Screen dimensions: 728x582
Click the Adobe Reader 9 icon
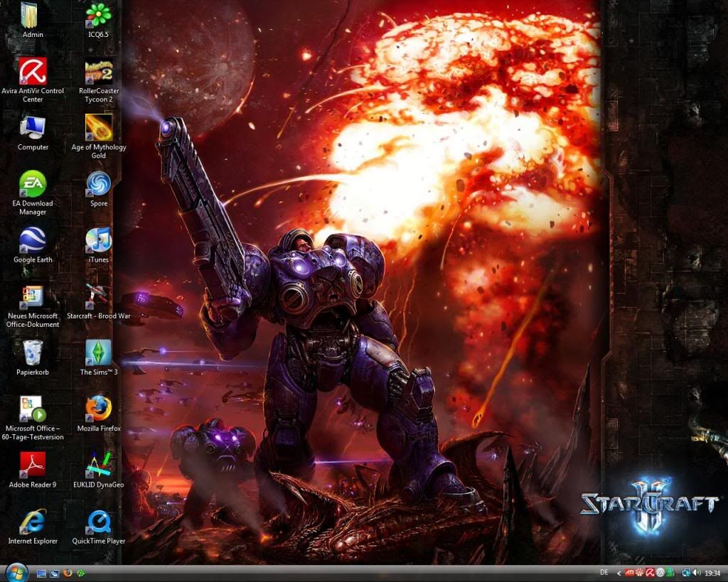point(33,465)
